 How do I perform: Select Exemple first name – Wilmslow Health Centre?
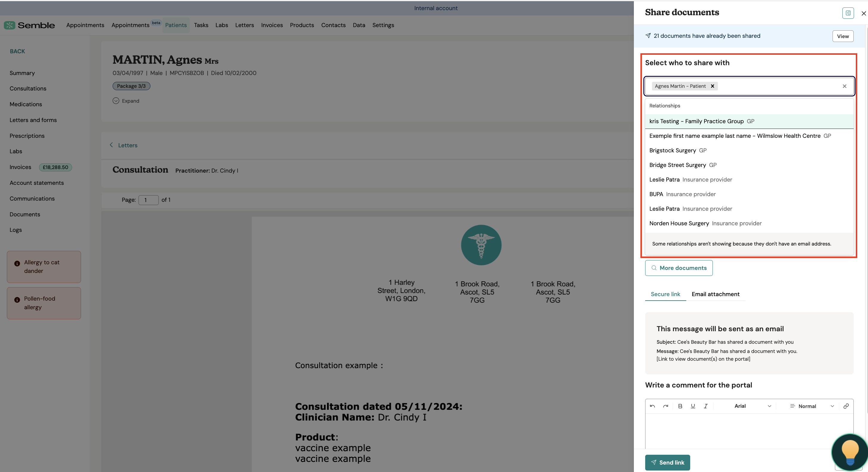[749, 136]
